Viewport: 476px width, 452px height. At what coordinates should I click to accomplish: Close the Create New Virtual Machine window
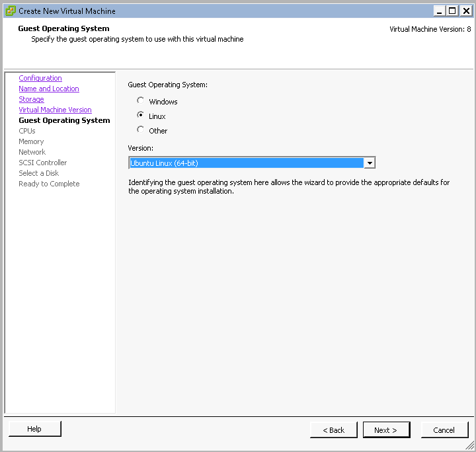pos(466,11)
